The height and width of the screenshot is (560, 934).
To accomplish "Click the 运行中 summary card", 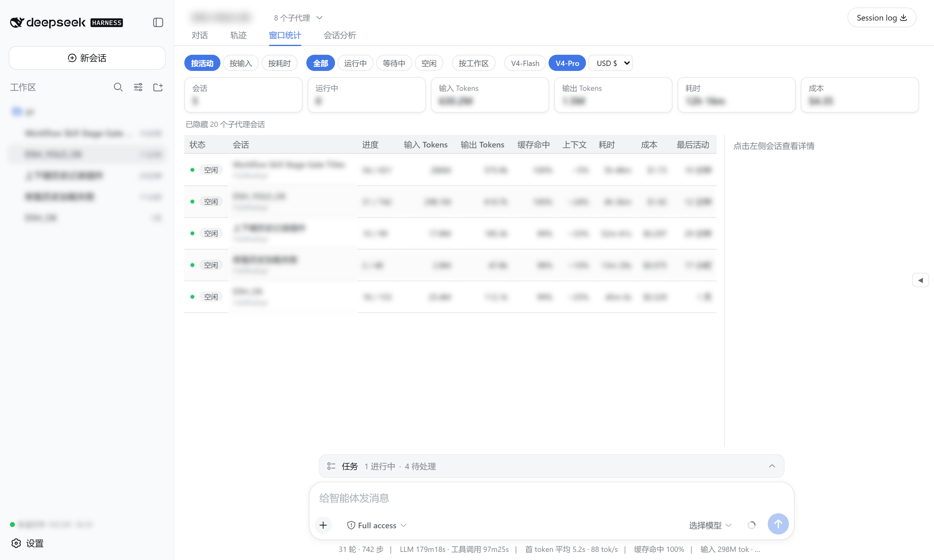I will (x=366, y=95).
